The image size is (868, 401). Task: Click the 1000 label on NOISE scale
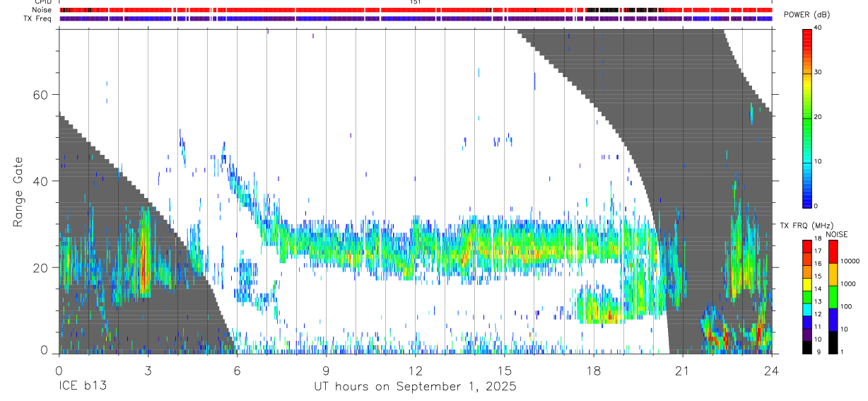(x=849, y=284)
